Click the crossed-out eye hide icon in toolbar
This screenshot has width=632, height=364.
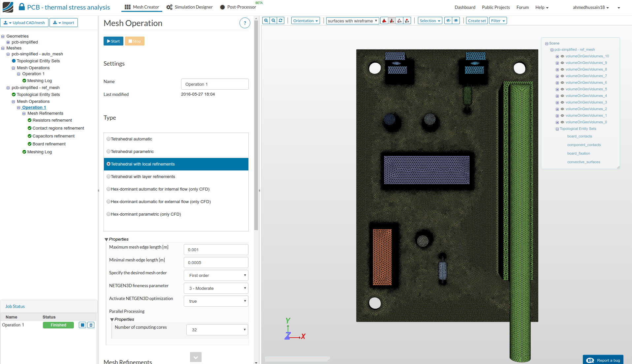(x=448, y=21)
